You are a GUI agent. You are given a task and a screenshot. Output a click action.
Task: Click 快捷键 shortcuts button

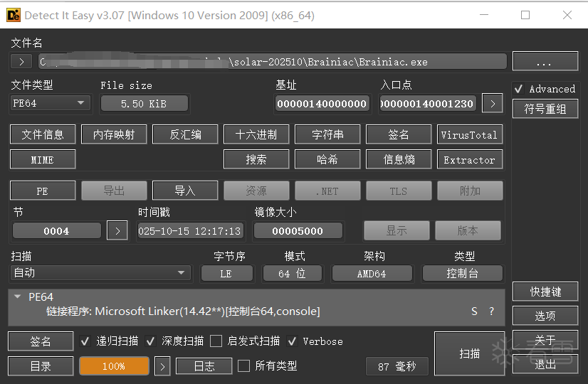(545, 292)
